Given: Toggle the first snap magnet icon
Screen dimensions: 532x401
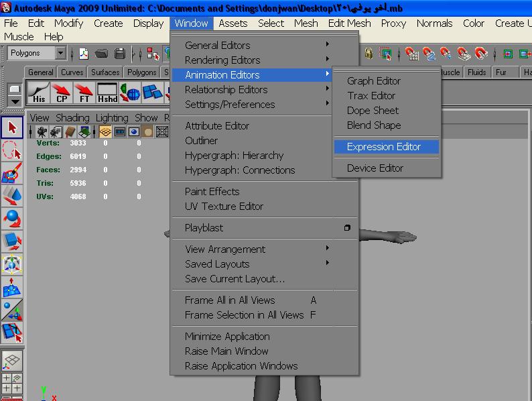Looking at the screenshot, I should (x=411, y=53).
